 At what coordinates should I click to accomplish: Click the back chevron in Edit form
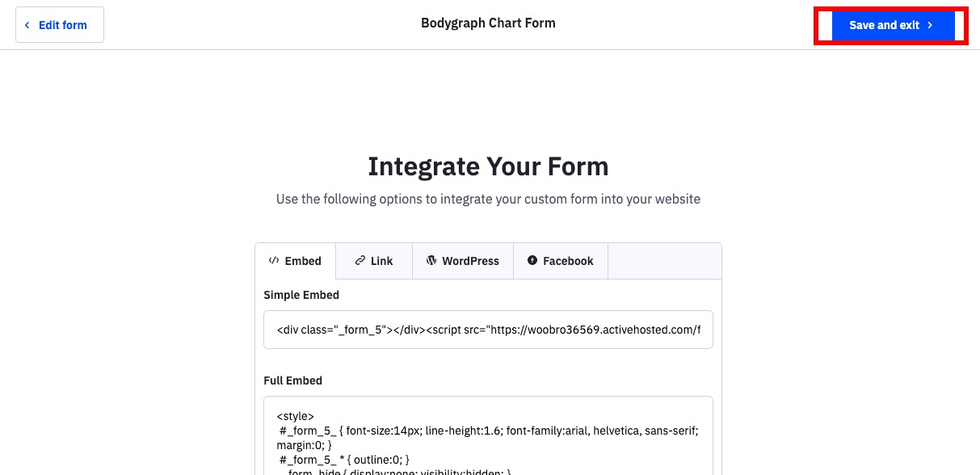[x=27, y=25]
